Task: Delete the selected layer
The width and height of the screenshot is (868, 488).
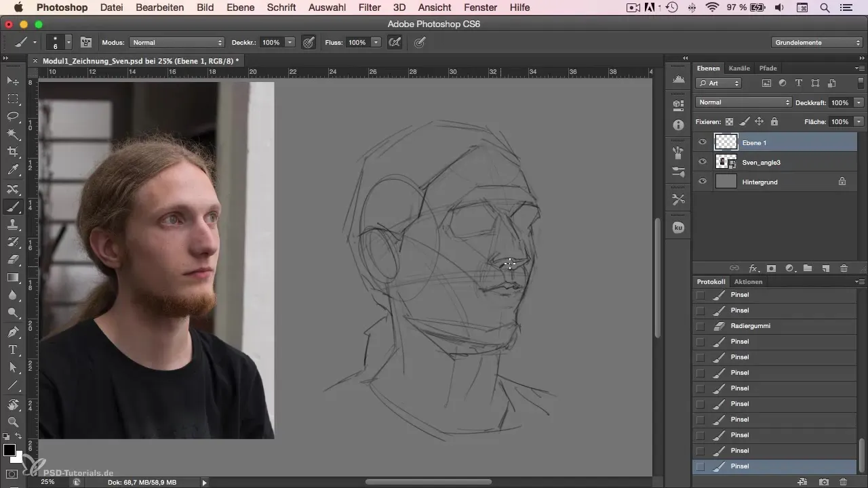Action: (x=844, y=268)
